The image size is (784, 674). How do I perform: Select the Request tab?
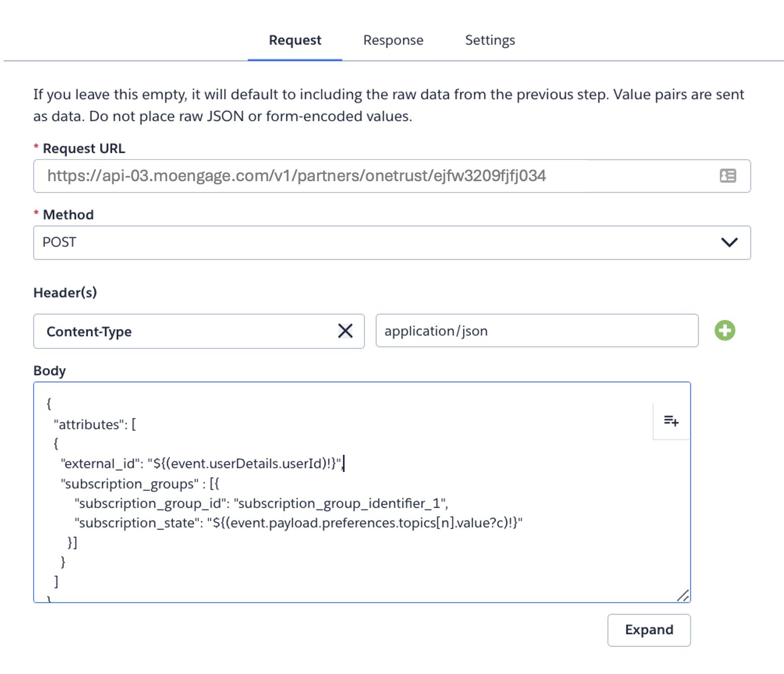click(x=295, y=40)
